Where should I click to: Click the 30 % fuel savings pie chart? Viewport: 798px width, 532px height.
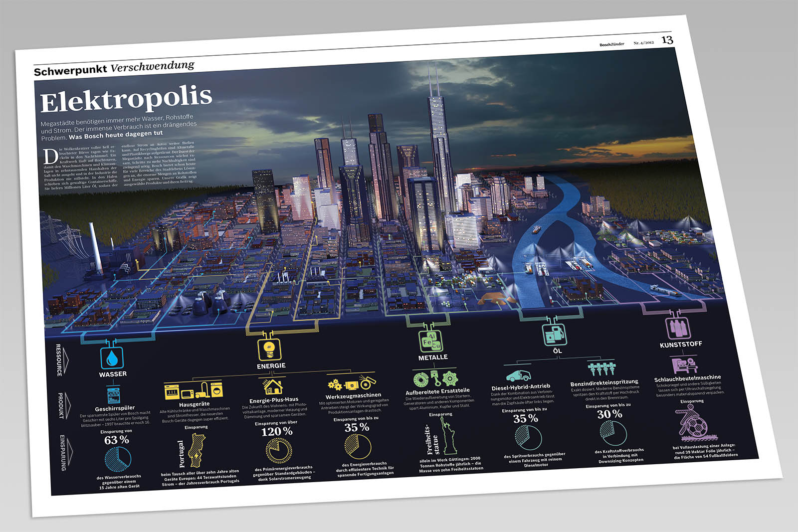tap(613, 433)
